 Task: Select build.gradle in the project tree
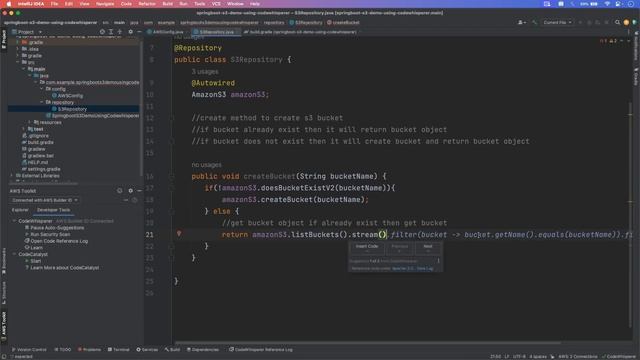coord(38,142)
